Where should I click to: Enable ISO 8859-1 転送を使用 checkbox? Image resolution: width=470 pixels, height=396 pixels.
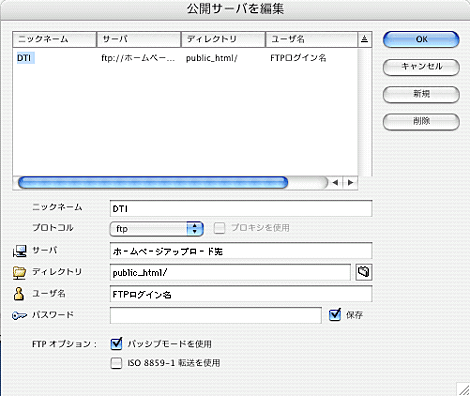(116, 363)
